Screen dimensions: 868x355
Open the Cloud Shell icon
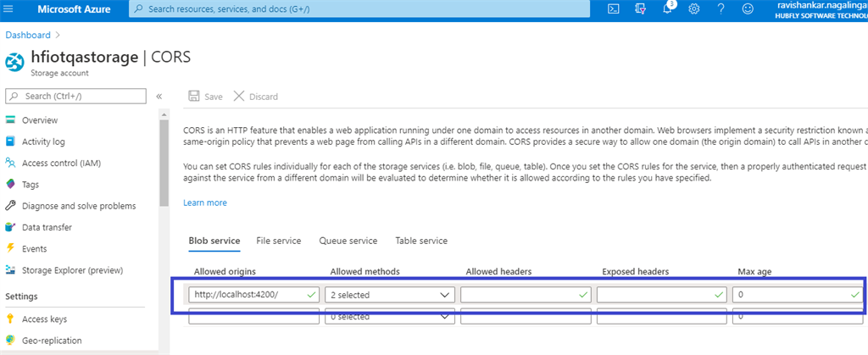pos(613,8)
